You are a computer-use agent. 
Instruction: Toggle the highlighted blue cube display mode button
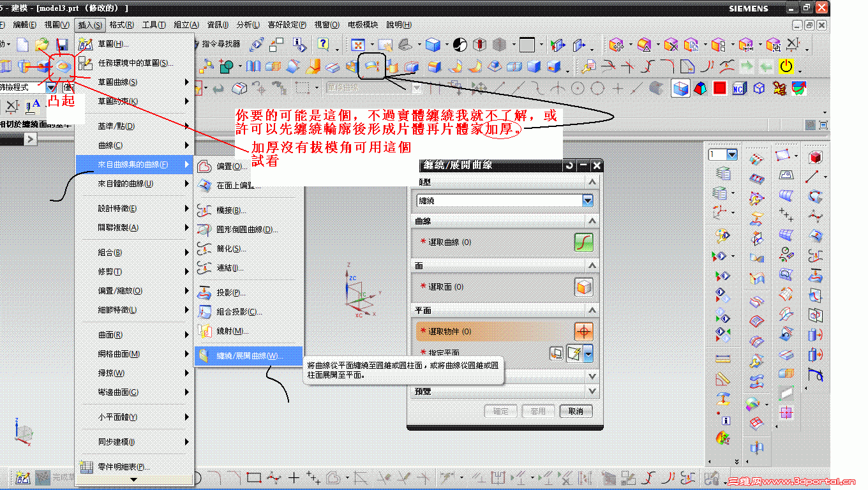pyautogui.click(x=680, y=88)
